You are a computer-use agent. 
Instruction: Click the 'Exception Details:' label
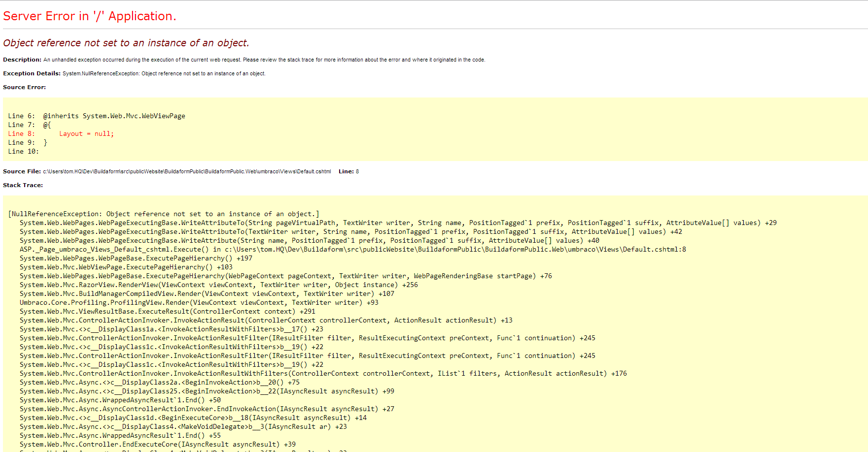(x=32, y=73)
